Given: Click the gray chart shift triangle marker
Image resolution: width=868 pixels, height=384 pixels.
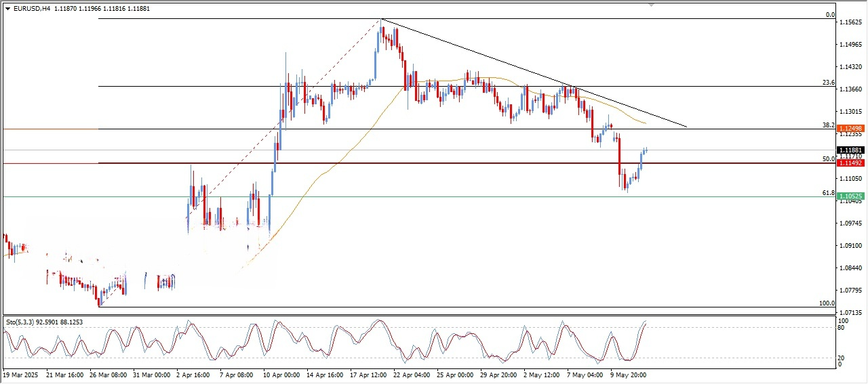Looking at the screenshot, I should (652, 5).
